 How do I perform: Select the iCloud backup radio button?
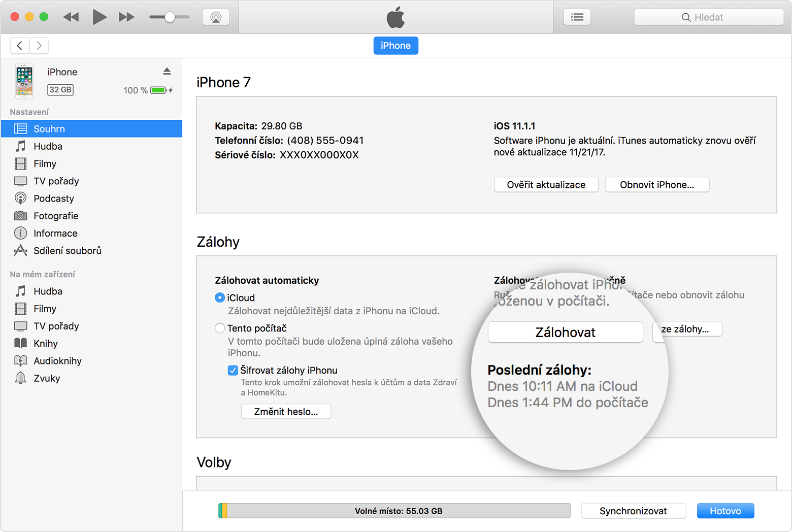(x=220, y=298)
